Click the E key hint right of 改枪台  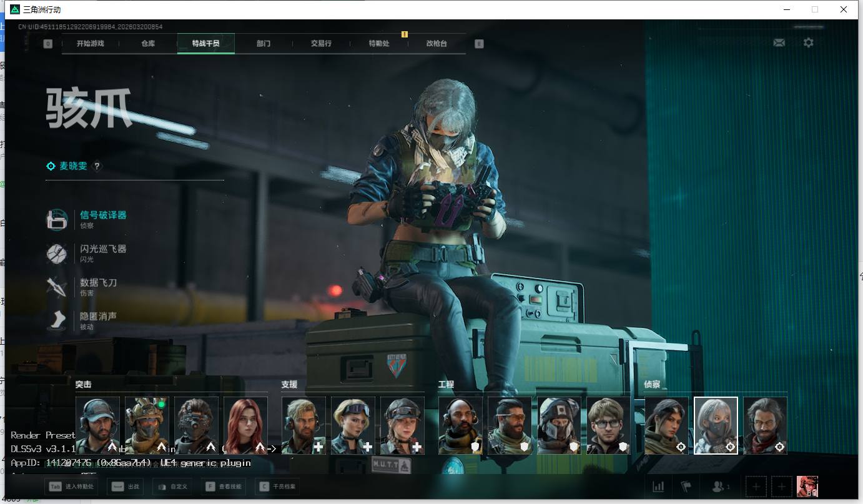click(479, 44)
